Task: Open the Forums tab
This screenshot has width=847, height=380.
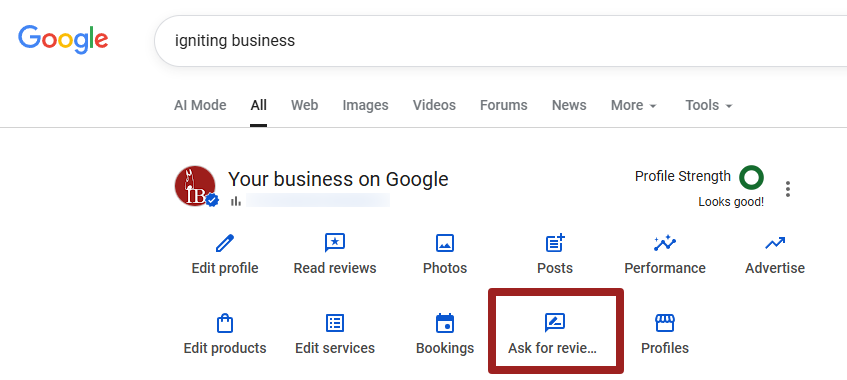Action: click(x=503, y=105)
